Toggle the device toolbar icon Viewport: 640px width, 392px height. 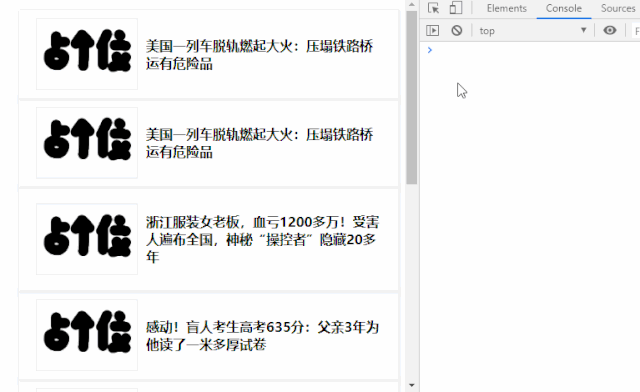(x=456, y=8)
